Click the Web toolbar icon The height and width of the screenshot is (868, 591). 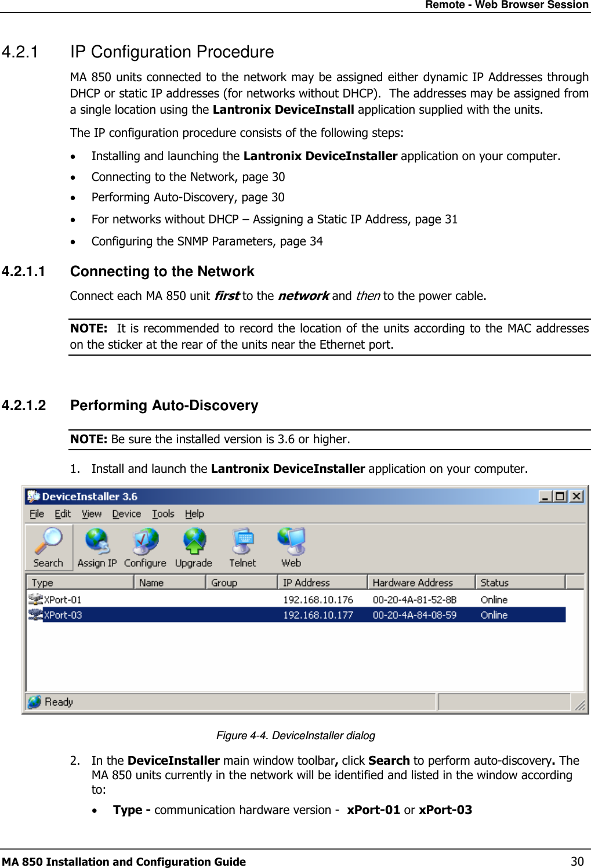pyautogui.click(x=291, y=547)
